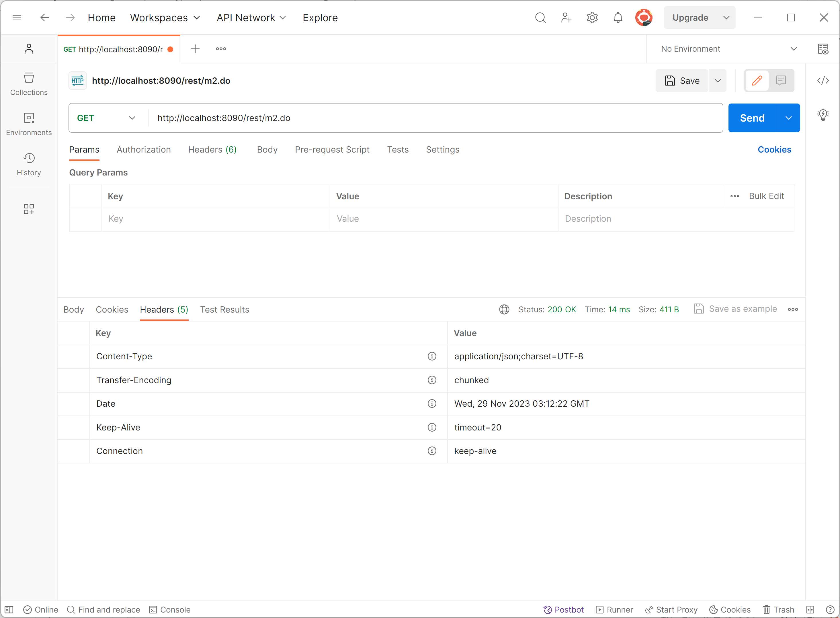This screenshot has height=618, width=840.
Task: Toggle the two-pane view in status bar
Action: pos(810,610)
